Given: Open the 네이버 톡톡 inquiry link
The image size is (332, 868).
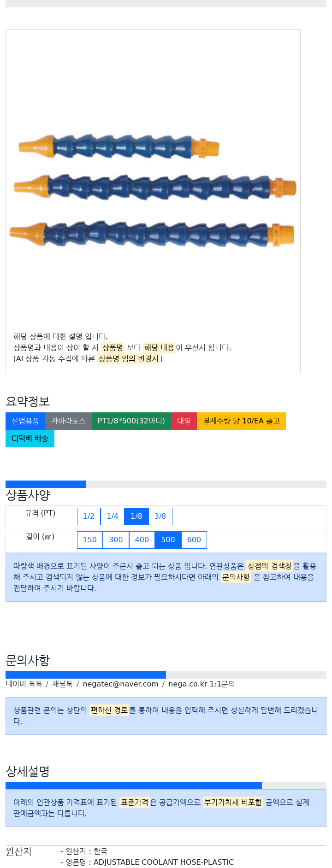Looking at the screenshot, I should 24,684.
